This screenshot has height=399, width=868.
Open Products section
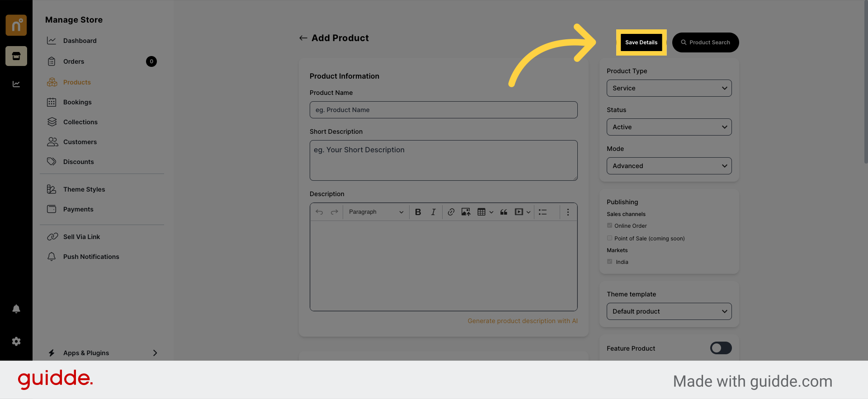pyautogui.click(x=77, y=82)
